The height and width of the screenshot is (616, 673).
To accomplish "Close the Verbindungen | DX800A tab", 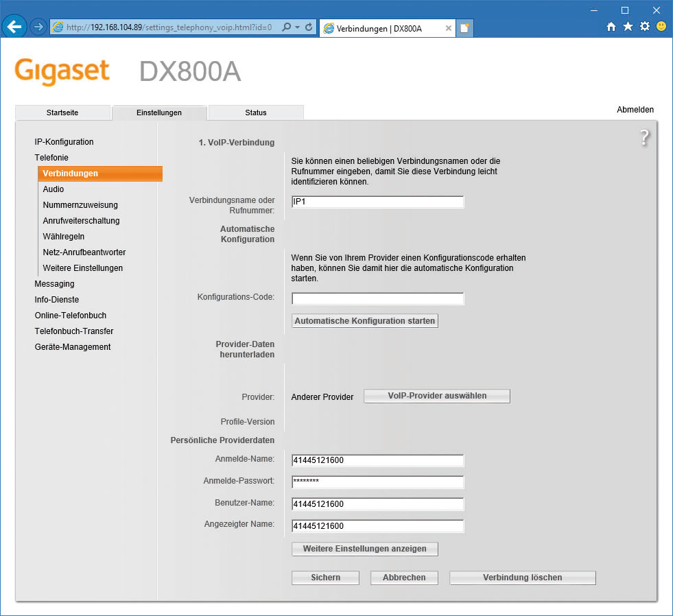I will tap(448, 28).
